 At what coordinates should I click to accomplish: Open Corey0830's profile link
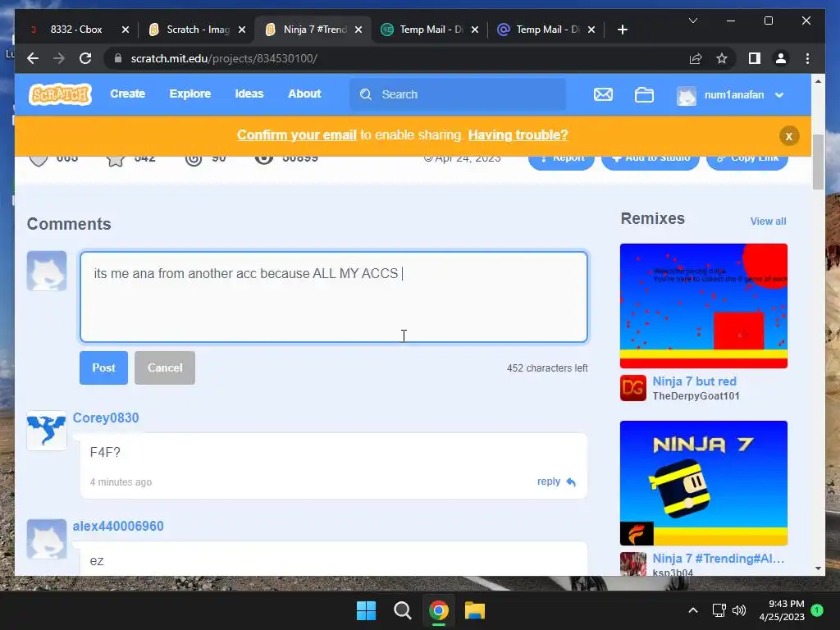106,418
